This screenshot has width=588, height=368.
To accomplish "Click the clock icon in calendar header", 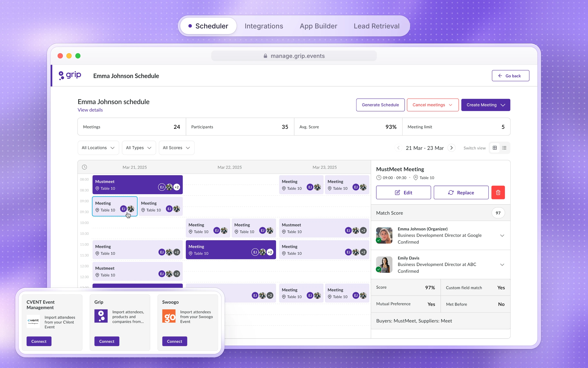I will [x=84, y=167].
